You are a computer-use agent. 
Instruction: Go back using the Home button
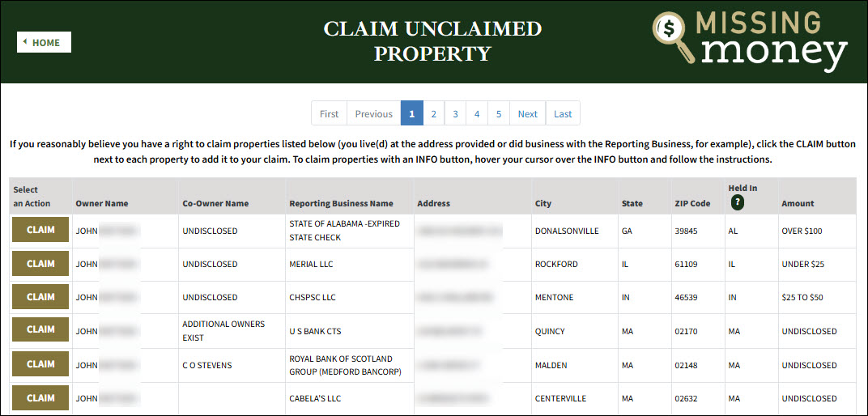pyautogui.click(x=44, y=42)
